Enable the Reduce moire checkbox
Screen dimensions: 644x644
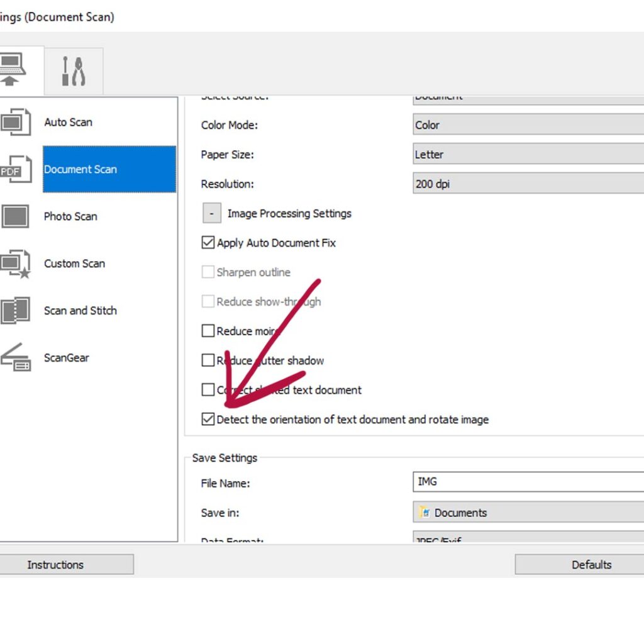point(208,331)
